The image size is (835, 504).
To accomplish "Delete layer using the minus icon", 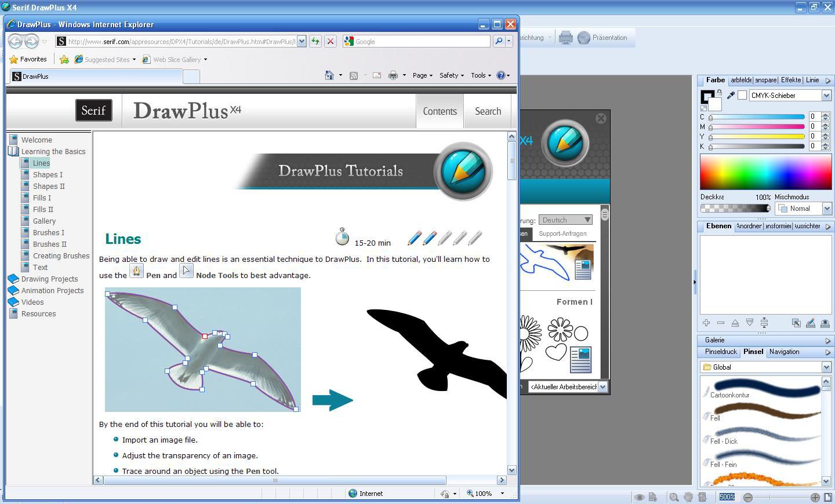I will point(721,323).
